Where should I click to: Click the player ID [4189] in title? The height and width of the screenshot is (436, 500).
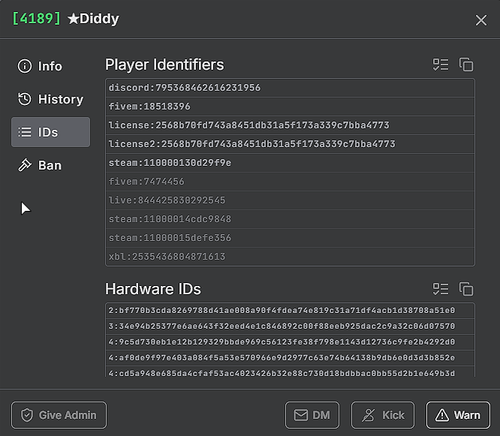36,19
